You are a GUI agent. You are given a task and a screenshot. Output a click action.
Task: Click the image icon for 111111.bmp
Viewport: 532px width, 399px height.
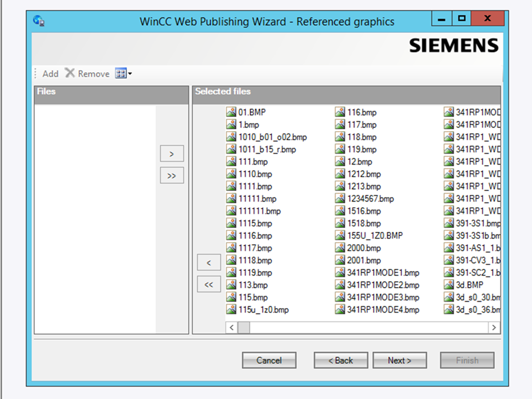(231, 211)
